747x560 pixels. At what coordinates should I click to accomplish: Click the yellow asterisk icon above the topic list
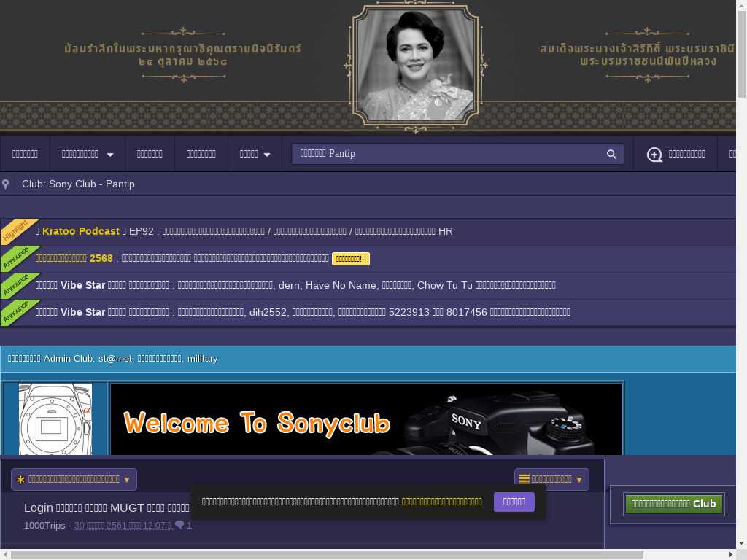coord(20,480)
